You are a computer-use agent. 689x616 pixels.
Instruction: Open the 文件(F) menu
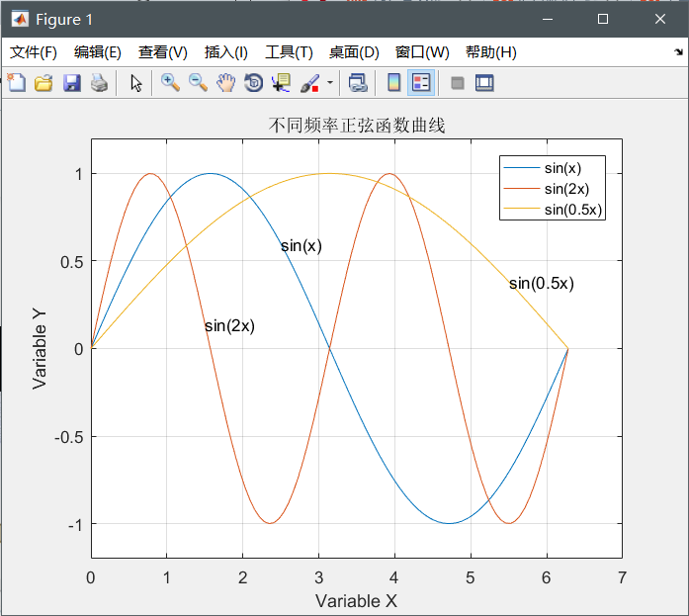pos(34,52)
